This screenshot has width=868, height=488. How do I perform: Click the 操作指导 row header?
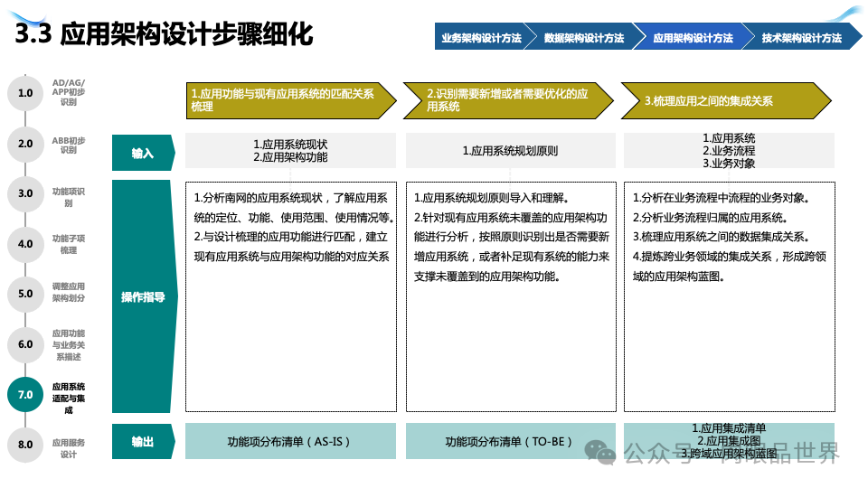click(145, 296)
